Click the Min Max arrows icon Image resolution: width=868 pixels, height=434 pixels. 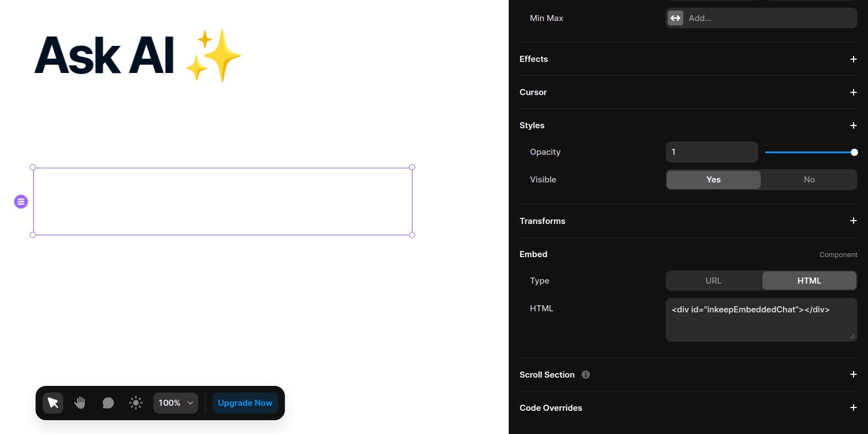676,18
